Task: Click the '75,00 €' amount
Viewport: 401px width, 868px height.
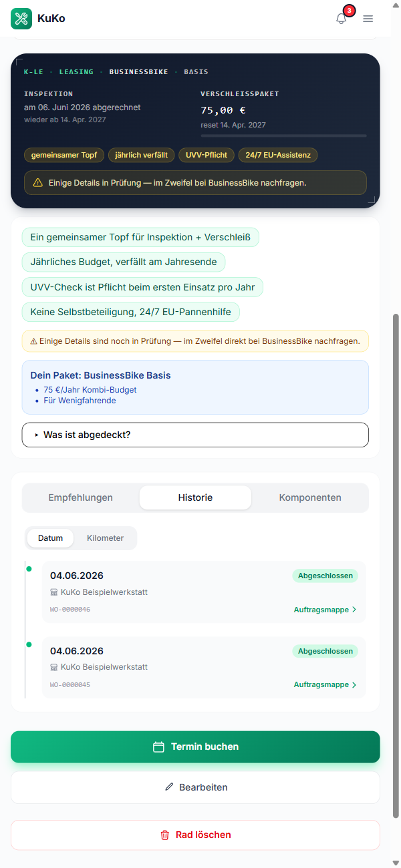Action: 223,110
